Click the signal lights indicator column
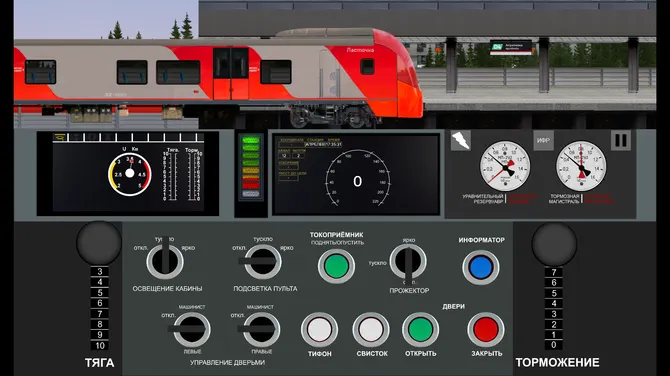The height and width of the screenshot is (376, 670). pos(251,167)
